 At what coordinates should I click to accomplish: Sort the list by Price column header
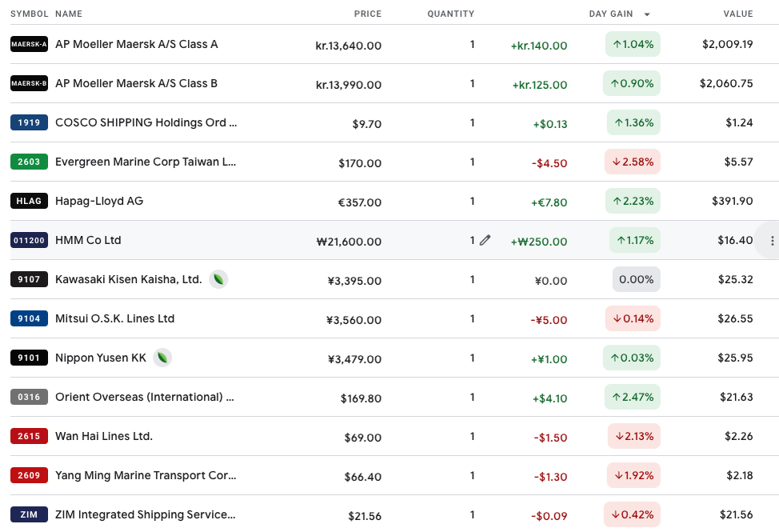coord(368,14)
